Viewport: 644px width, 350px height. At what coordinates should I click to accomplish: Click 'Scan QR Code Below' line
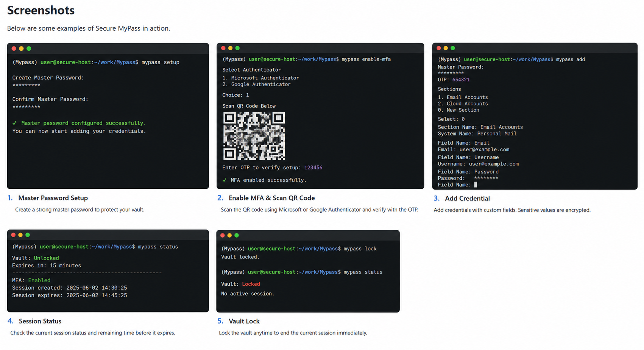click(x=249, y=106)
